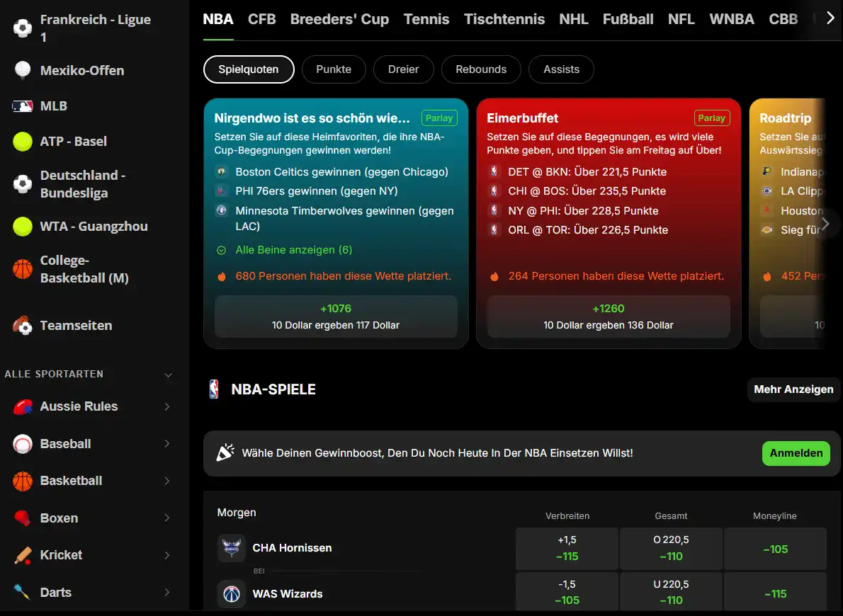Click the Deutschland Bundesliga soccer ball icon
Image resolution: width=843 pixels, height=616 pixels.
pos(23,184)
